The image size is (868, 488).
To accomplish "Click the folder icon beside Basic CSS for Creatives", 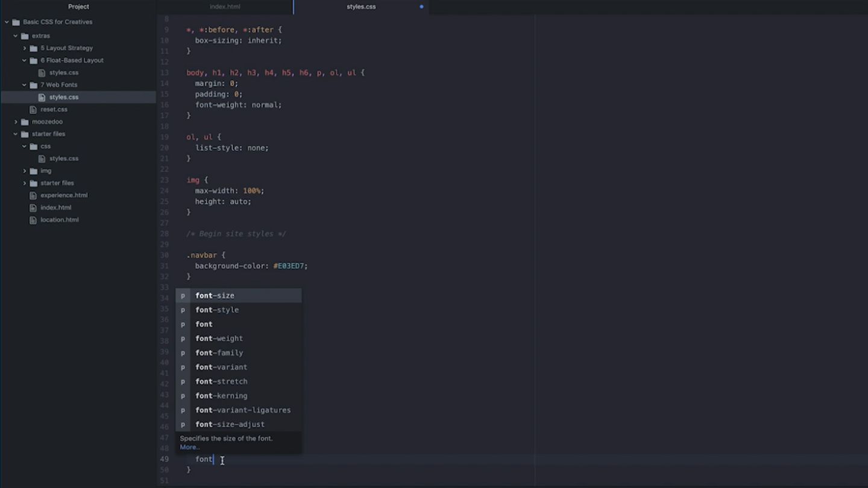I will 16,22.
